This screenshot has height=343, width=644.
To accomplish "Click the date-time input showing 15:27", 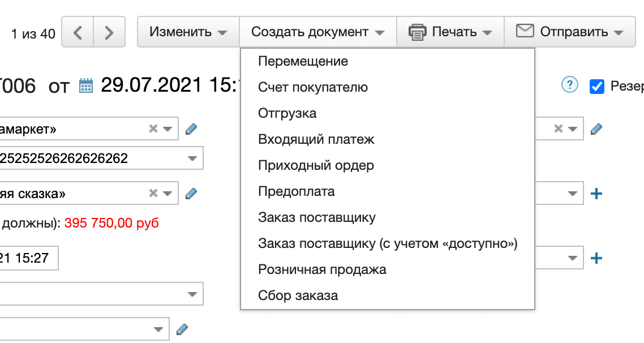I will tap(28, 258).
